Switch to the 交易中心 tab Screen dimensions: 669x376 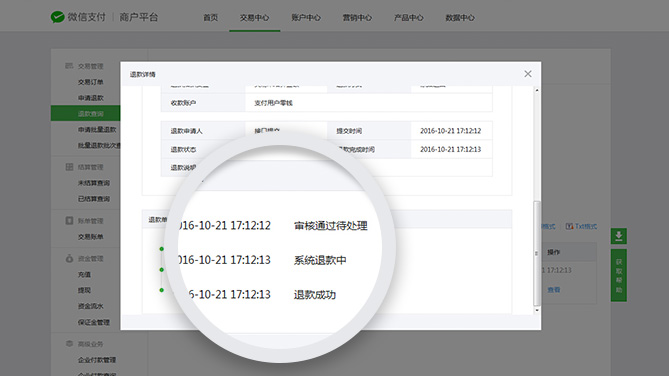pos(254,17)
